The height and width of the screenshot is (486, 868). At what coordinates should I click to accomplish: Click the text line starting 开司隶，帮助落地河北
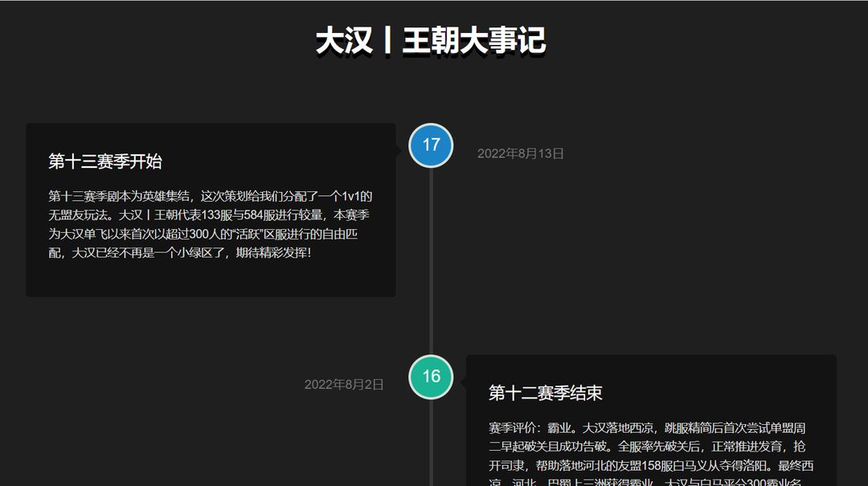(x=650, y=466)
